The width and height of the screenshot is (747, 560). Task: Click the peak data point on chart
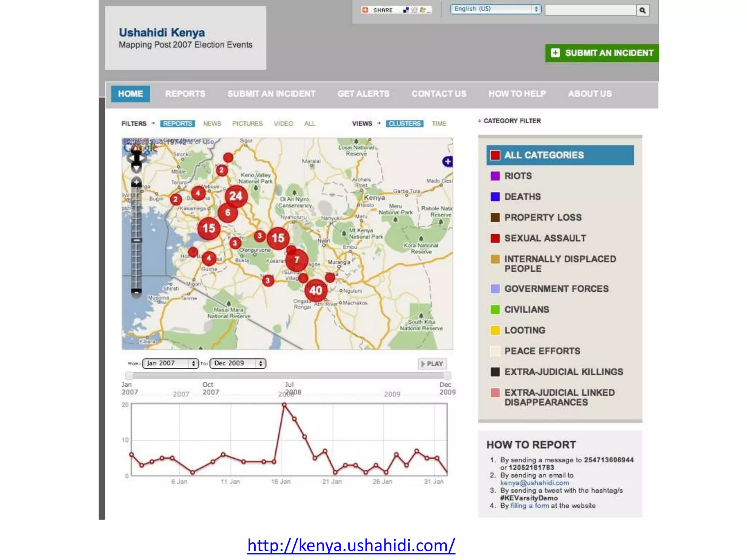coord(284,405)
